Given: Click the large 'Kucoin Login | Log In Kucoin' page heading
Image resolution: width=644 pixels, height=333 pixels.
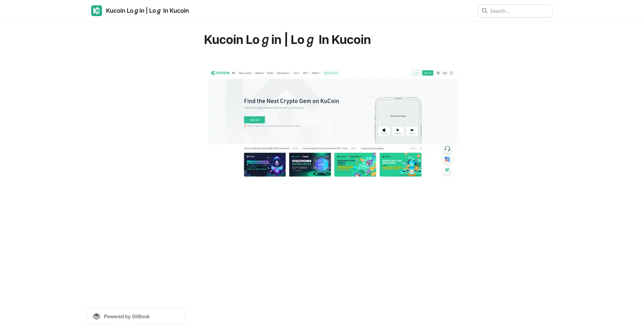Looking at the screenshot, I should tap(287, 40).
